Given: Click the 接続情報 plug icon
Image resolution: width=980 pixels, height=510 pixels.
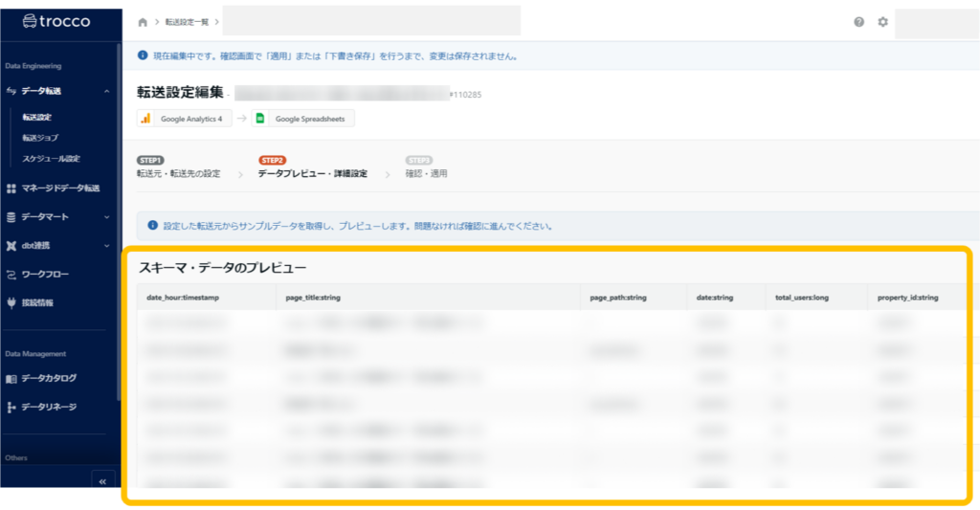Looking at the screenshot, I should pyautogui.click(x=11, y=303).
